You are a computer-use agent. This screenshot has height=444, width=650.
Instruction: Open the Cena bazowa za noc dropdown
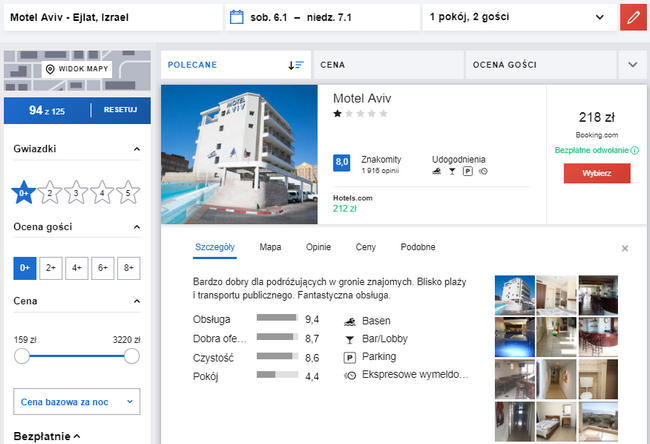77,402
